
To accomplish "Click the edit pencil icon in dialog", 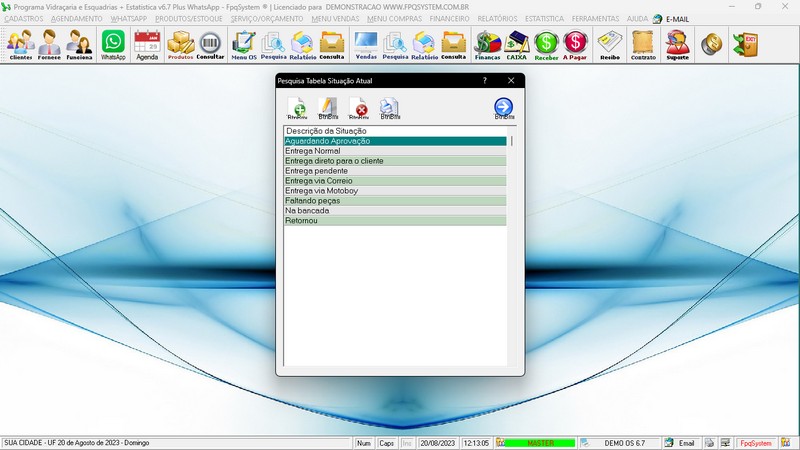I will pos(328,108).
